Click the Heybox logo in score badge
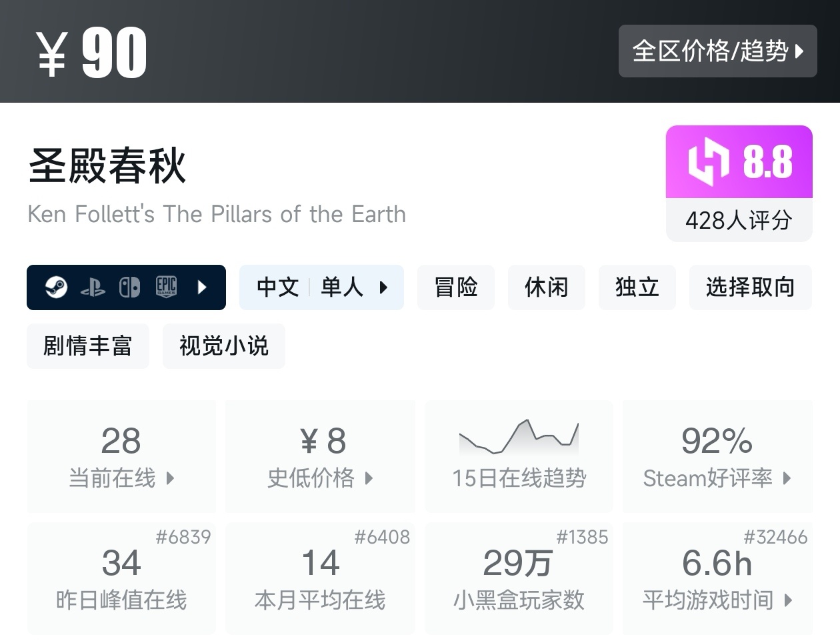Viewport: 840px width, 641px height. pos(709,161)
